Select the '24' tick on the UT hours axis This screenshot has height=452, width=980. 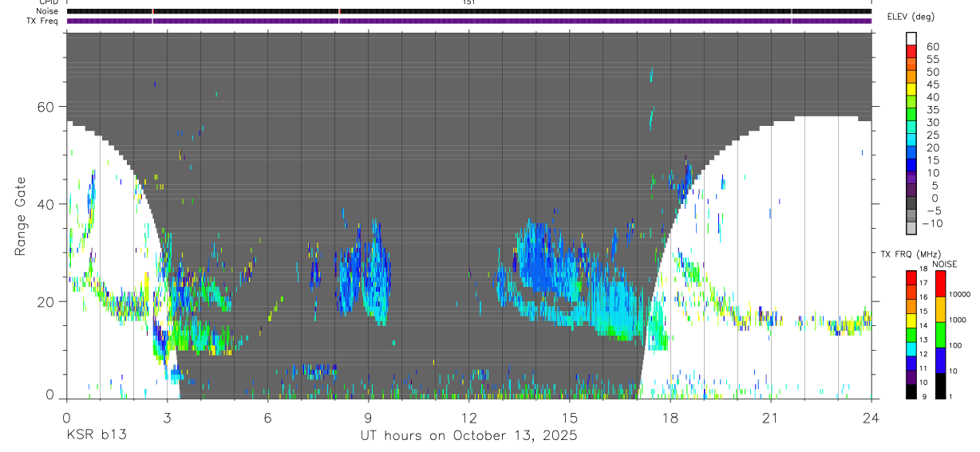871,417
